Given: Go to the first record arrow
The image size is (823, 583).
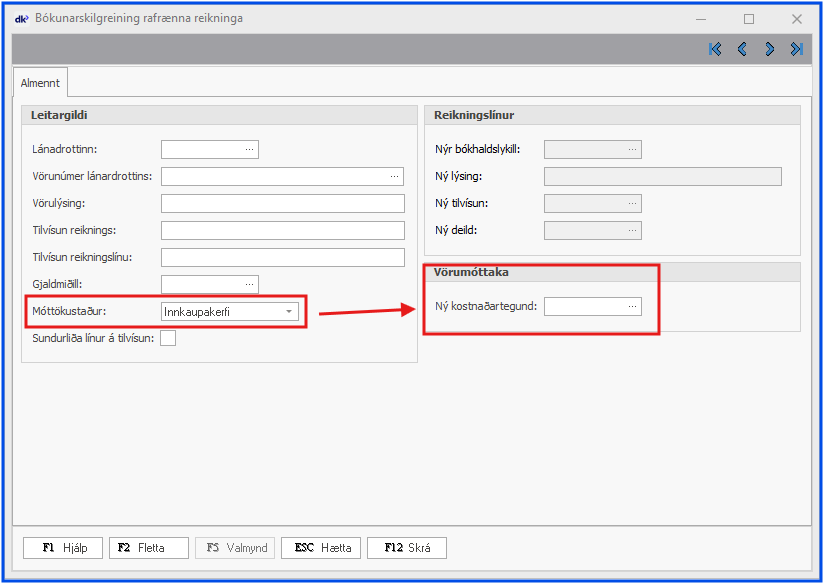Looking at the screenshot, I should [x=715, y=49].
